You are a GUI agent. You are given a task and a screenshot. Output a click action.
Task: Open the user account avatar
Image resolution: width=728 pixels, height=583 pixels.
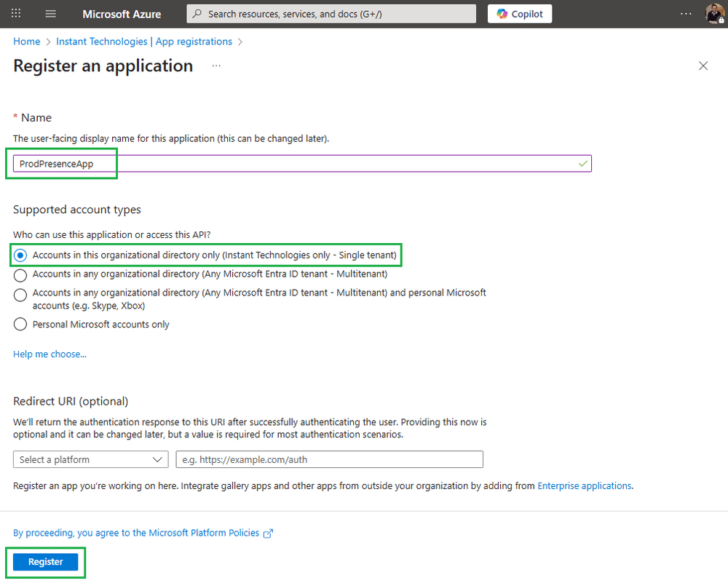(x=715, y=14)
